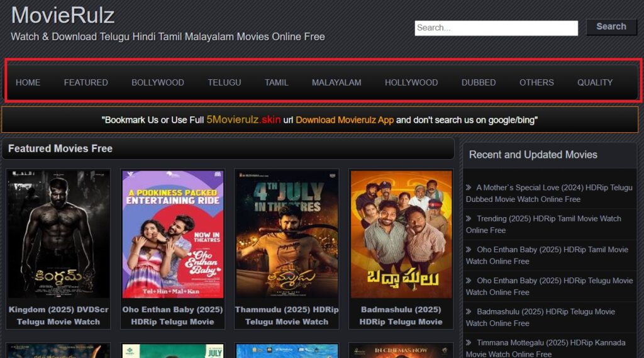Click Kingdom (2025) DVDScr title link
The height and width of the screenshot is (358, 644).
[x=58, y=316]
